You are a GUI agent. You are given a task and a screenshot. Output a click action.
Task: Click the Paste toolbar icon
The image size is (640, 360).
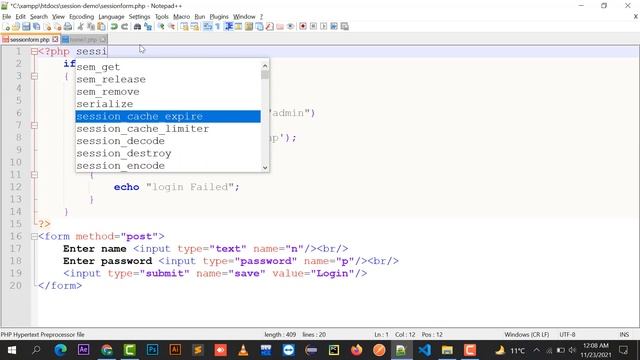pos(101,27)
